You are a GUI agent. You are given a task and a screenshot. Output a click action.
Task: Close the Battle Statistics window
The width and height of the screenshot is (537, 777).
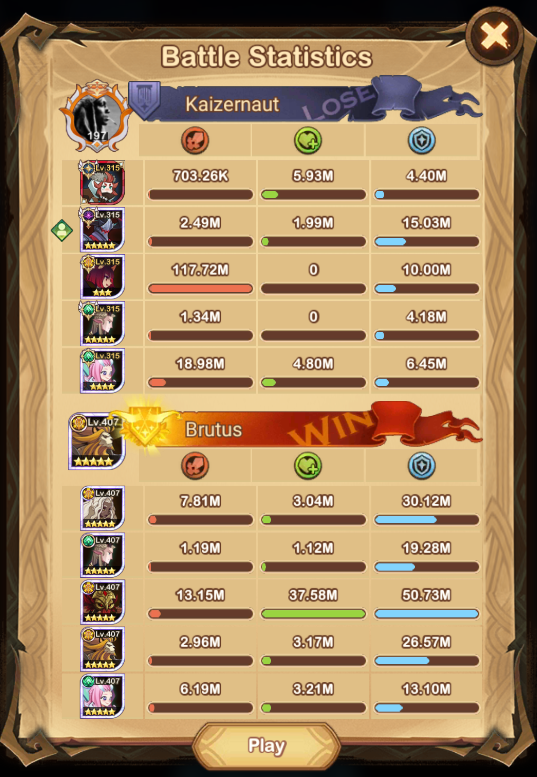coord(494,36)
